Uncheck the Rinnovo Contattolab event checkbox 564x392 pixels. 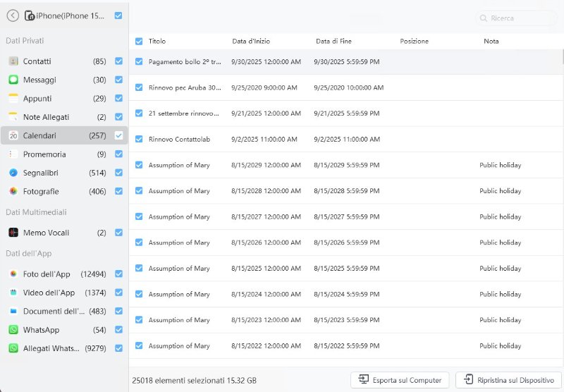tap(139, 139)
